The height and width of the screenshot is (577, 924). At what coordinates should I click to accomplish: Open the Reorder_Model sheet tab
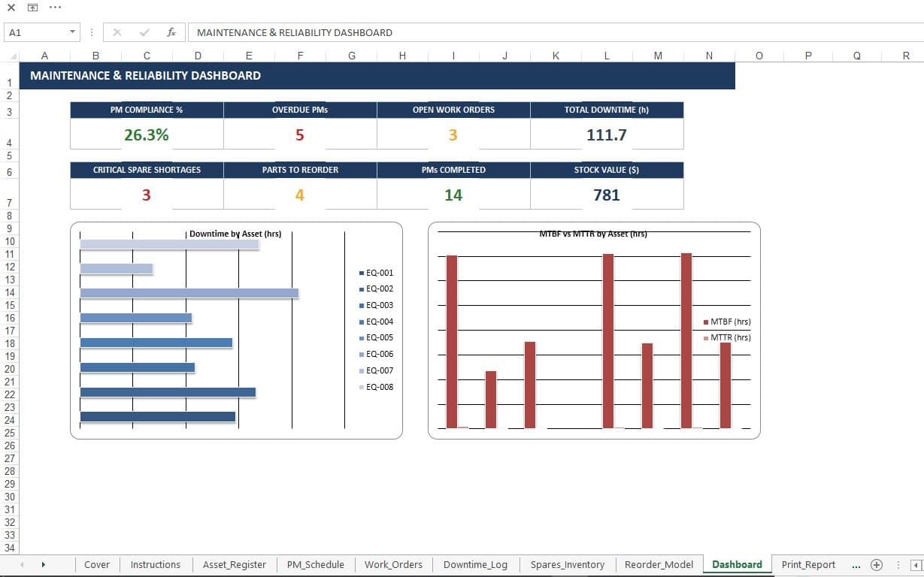(659, 565)
